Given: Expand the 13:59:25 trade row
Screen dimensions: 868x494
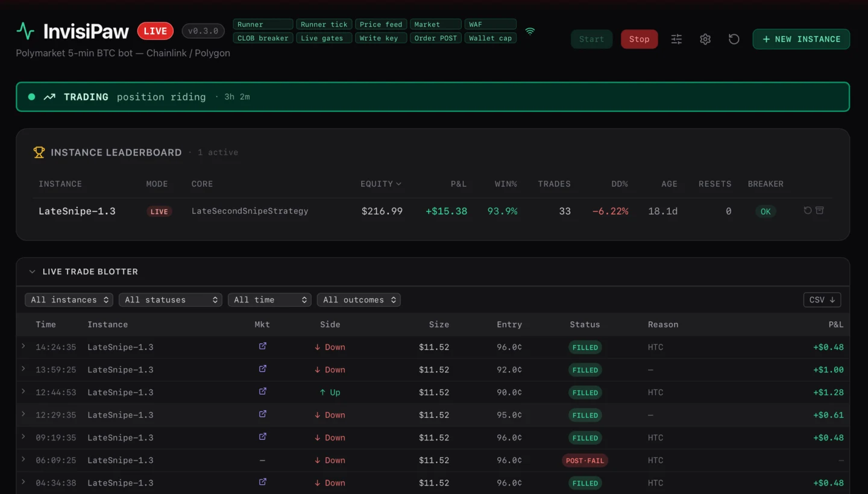Looking at the screenshot, I should coord(24,368).
